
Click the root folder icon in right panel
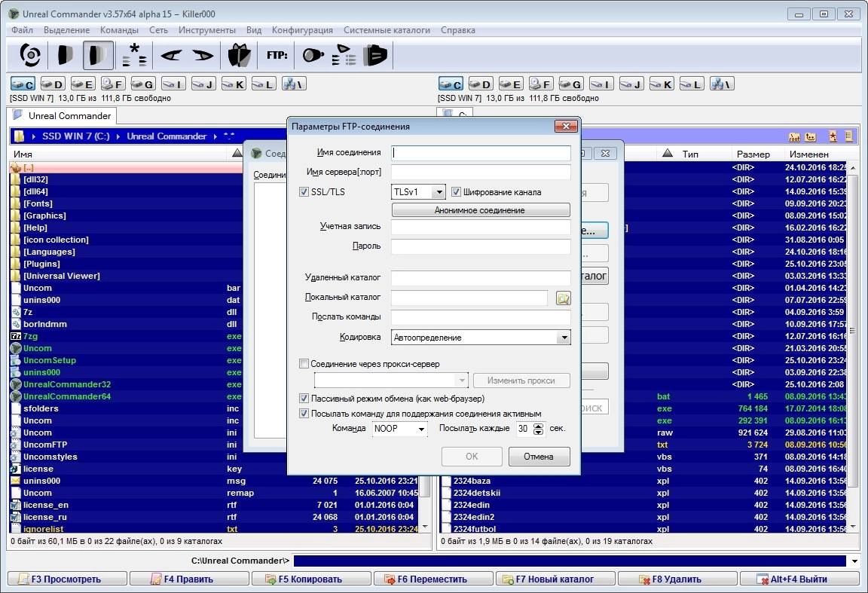(x=794, y=136)
